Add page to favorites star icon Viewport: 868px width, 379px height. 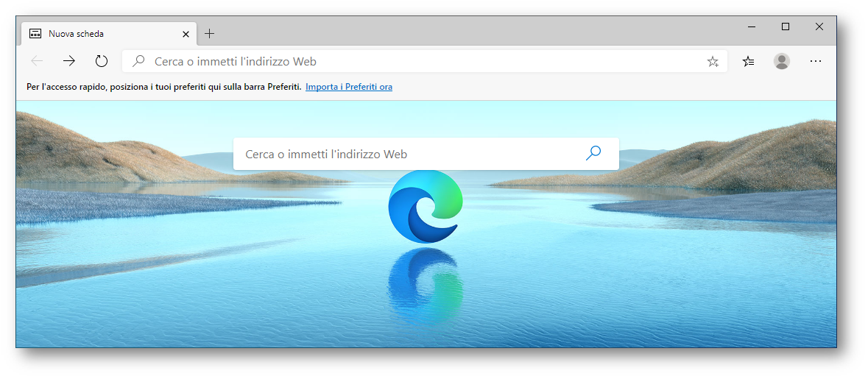pyautogui.click(x=713, y=61)
